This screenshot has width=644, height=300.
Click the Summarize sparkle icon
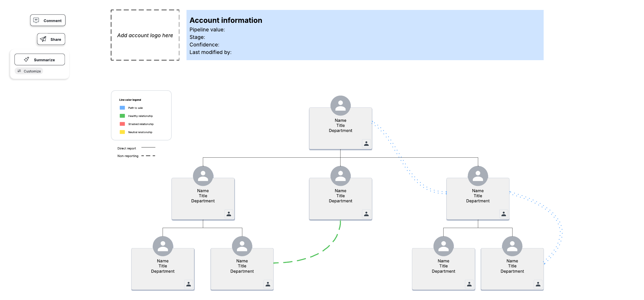pyautogui.click(x=26, y=60)
